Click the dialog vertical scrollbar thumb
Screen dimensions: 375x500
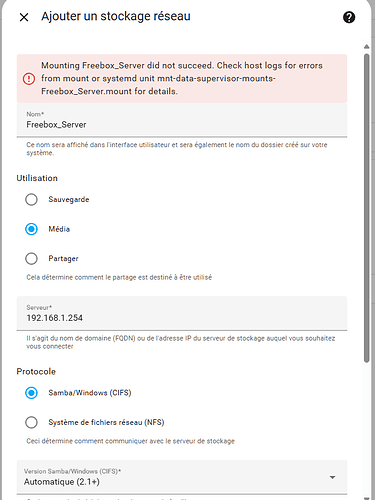(x=367, y=208)
